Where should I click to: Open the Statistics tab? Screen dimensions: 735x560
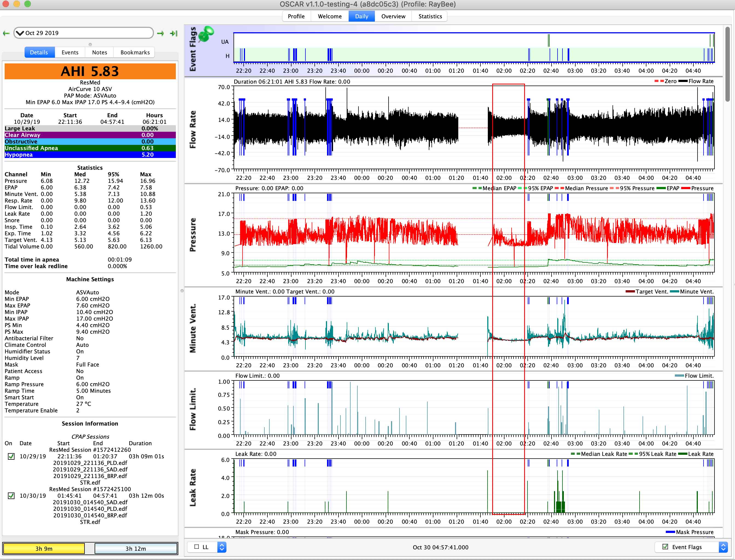pos(430,16)
